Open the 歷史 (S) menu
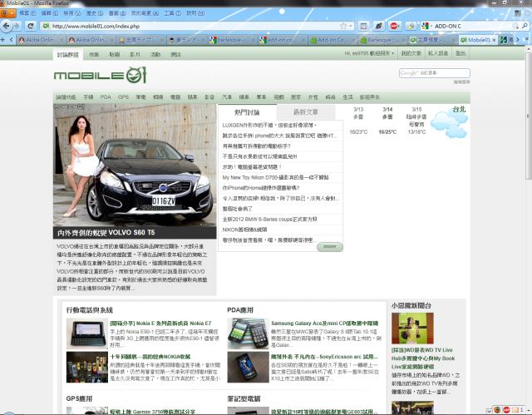The width and height of the screenshot is (532, 415). 95,13
